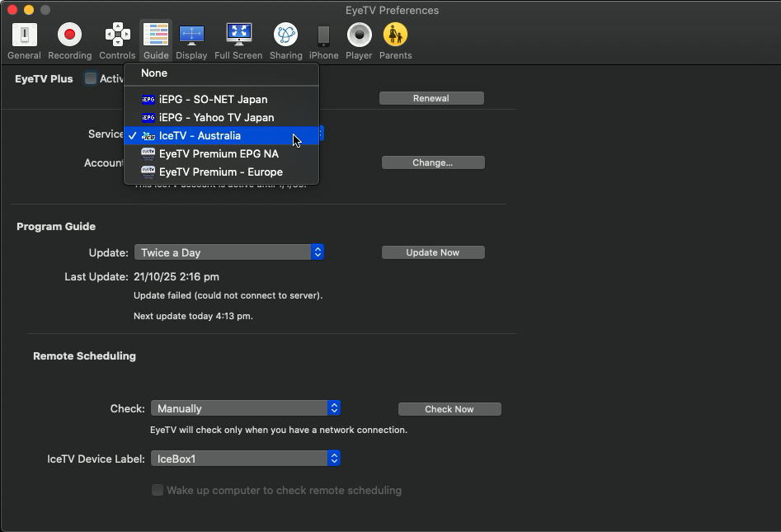Open the General preferences pane
The image size is (781, 532).
pos(24,41)
